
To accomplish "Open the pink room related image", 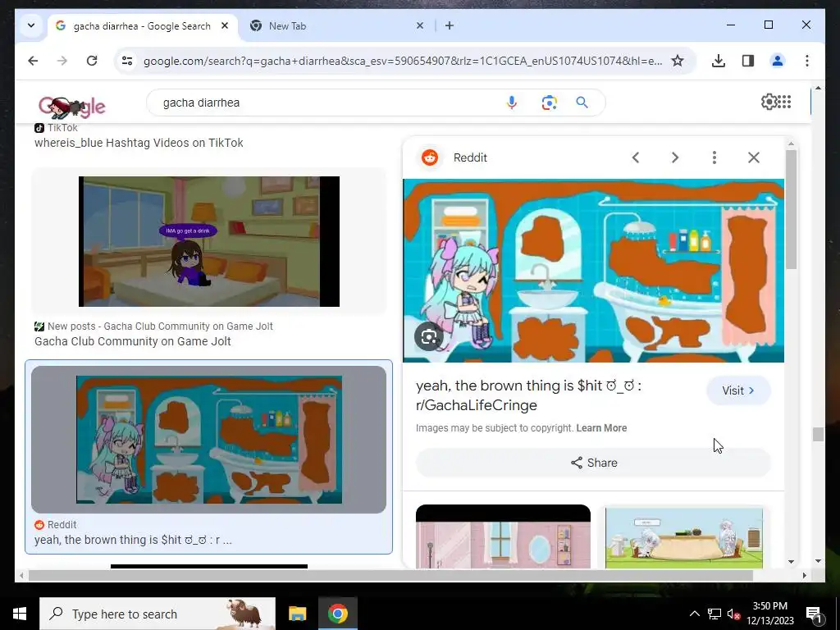I will (x=503, y=536).
